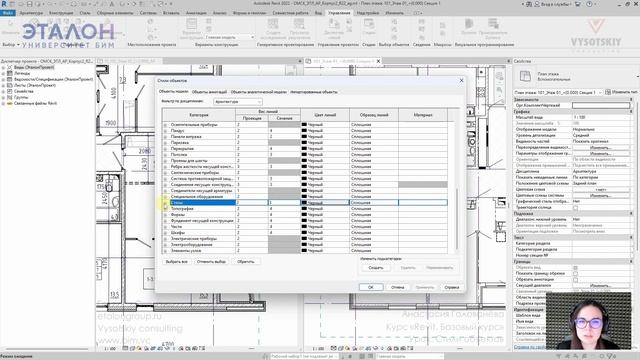This screenshot has width=640, height=360.
Task: Open the Выбор dropdown under Modify tool
Action: [x=11, y=44]
